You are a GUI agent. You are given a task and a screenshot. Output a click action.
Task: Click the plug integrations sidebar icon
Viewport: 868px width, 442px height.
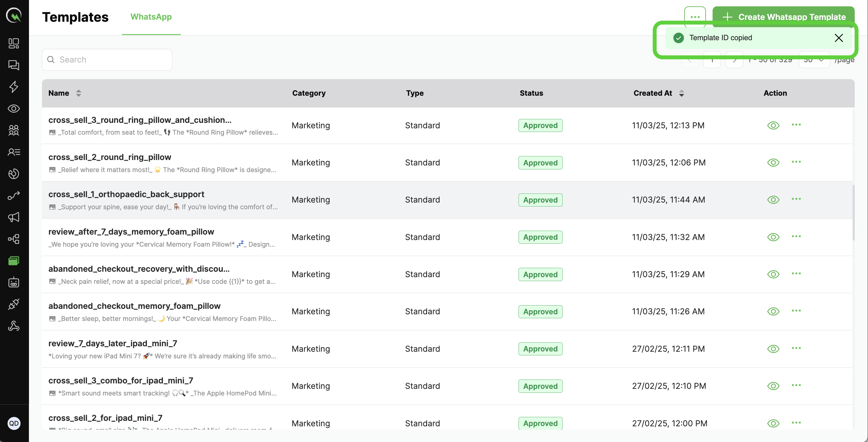[x=14, y=304]
